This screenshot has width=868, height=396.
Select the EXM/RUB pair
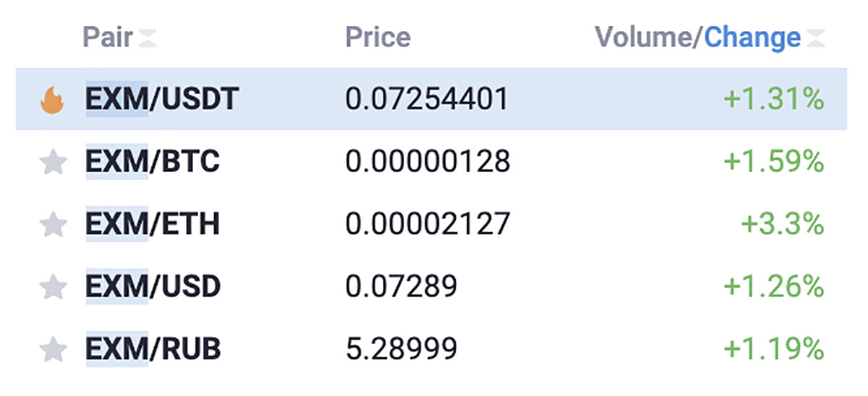(431, 350)
